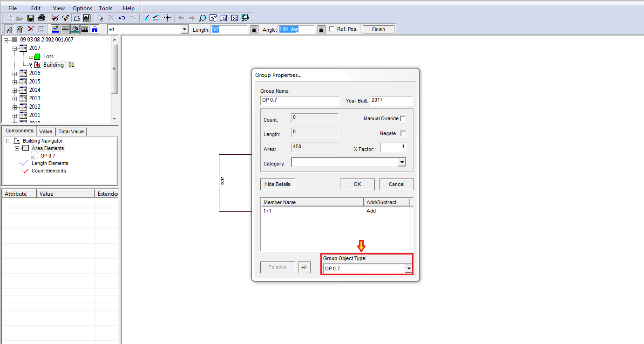This screenshot has width=644, height=344.
Task: Click the red X delete icon
Action: tap(31, 29)
